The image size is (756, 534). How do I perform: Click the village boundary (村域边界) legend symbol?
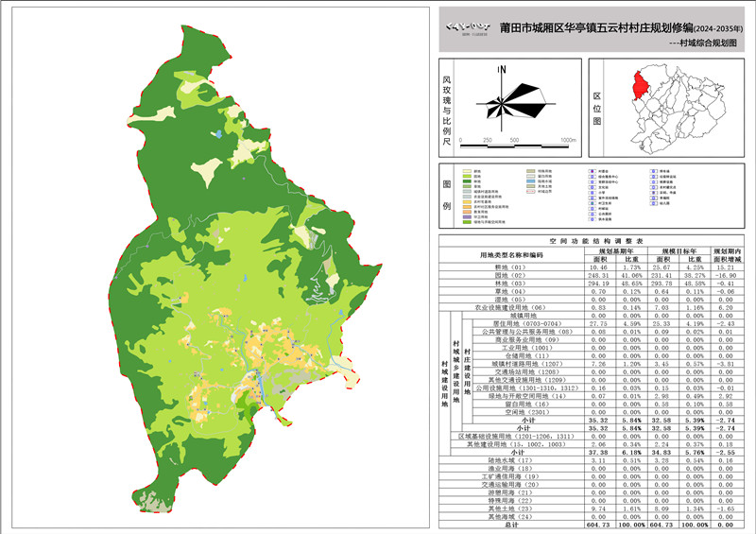530,192
